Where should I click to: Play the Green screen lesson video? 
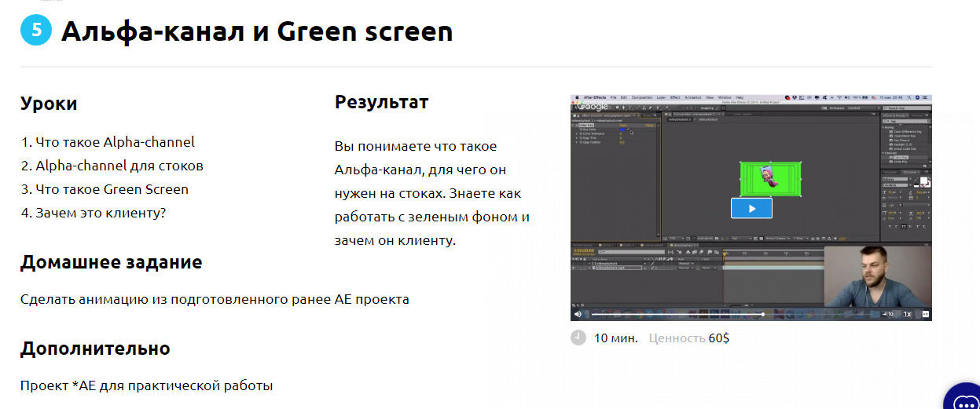[x=751, y=208]
